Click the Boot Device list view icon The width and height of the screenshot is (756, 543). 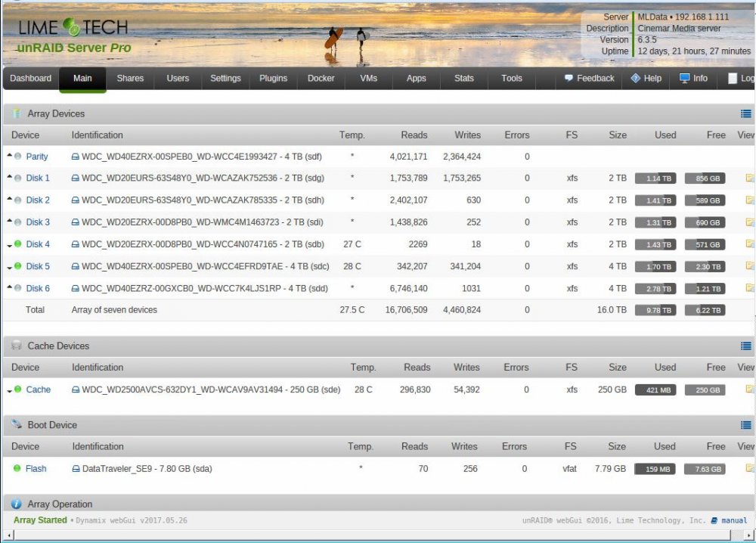click(745, 425)
